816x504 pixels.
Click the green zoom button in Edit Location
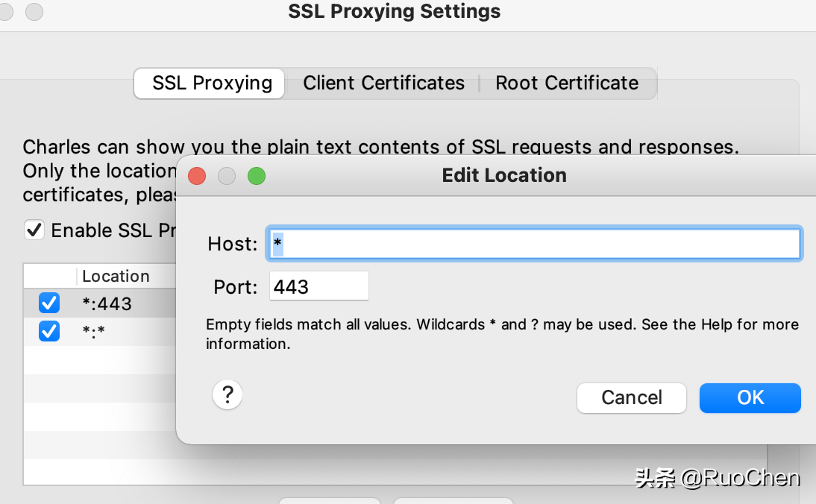pos(257,176)
